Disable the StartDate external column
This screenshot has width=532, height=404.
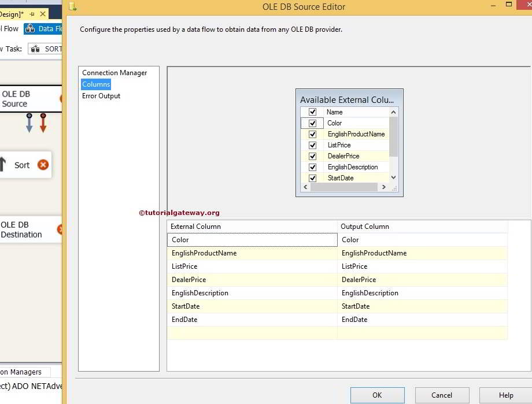point(312,178)
